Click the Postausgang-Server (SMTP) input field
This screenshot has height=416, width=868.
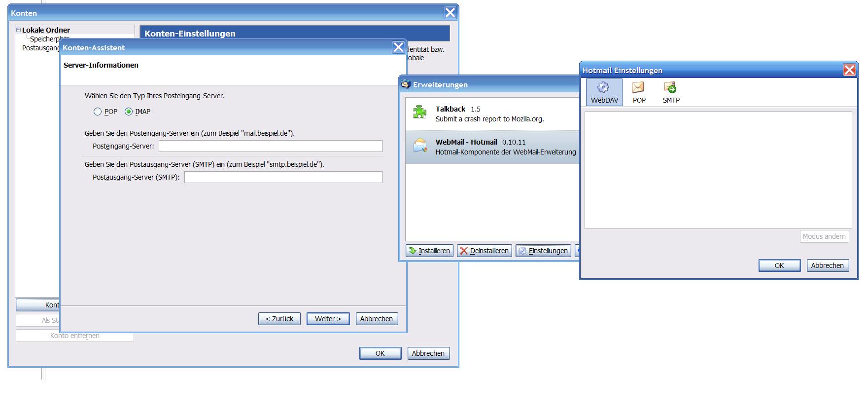(x=283, y=177)
